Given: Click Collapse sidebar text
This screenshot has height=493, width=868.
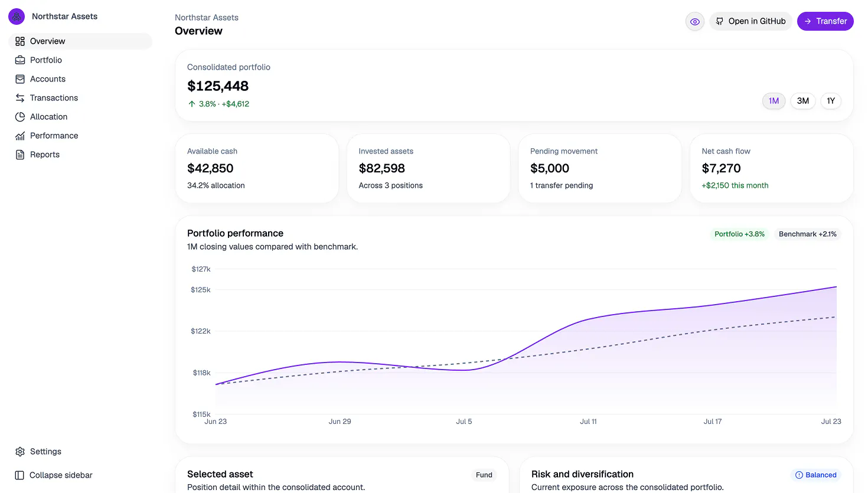Looking at the screenshot, I should (x=61, y=475).
